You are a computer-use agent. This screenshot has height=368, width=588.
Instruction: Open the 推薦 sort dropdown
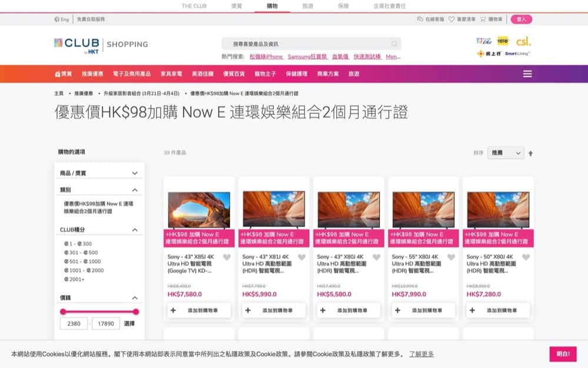506,153
